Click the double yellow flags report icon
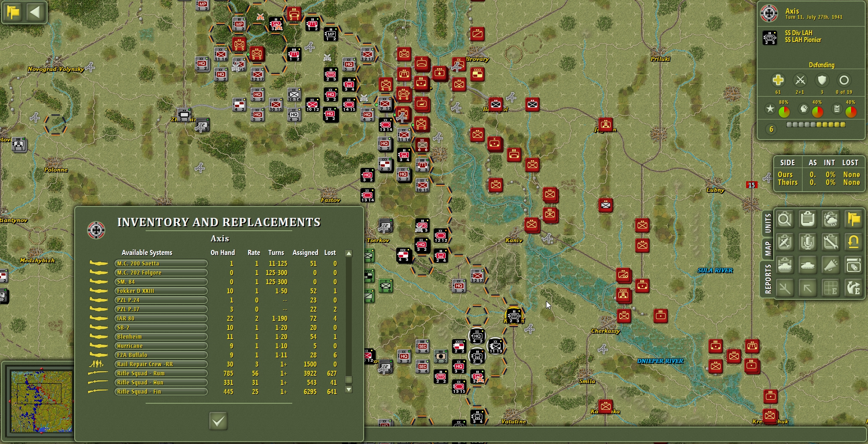Screen dimensions: 868x444 [x=853, y=219]
